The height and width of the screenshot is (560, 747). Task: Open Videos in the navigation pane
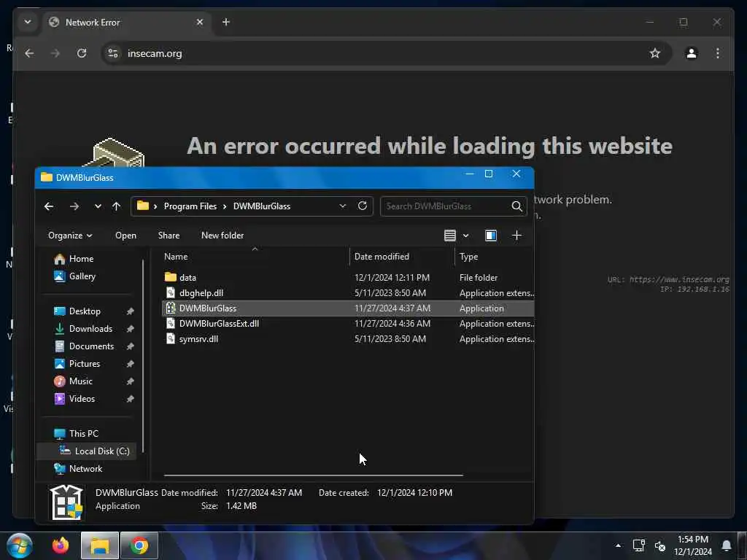(74, 399)
